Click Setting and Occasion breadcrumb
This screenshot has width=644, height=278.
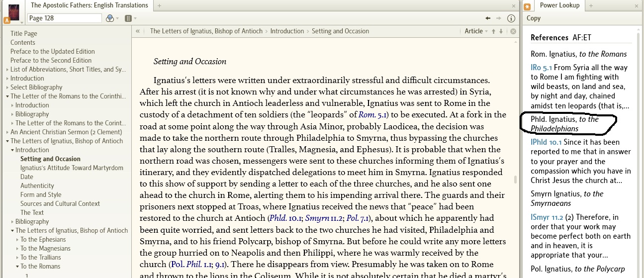pyautogui.click(x=340, y=31)
